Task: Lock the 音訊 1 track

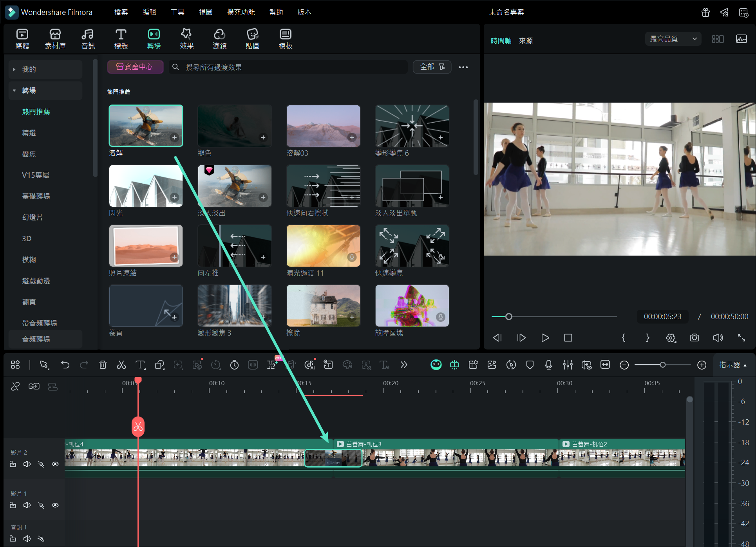Action: [13, 538]
